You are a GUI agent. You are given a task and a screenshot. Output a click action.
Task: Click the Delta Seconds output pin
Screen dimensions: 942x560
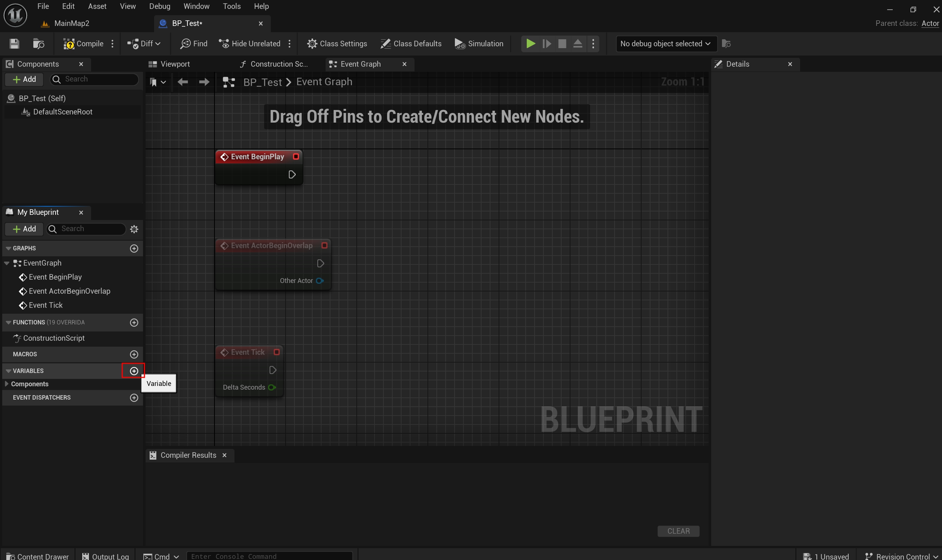tap(272, 387)
